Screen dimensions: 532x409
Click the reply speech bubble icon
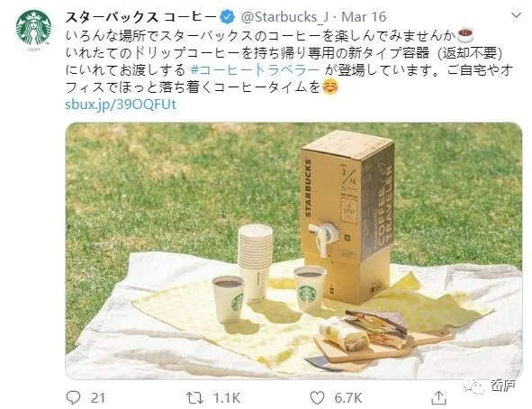tap(73, 397)
